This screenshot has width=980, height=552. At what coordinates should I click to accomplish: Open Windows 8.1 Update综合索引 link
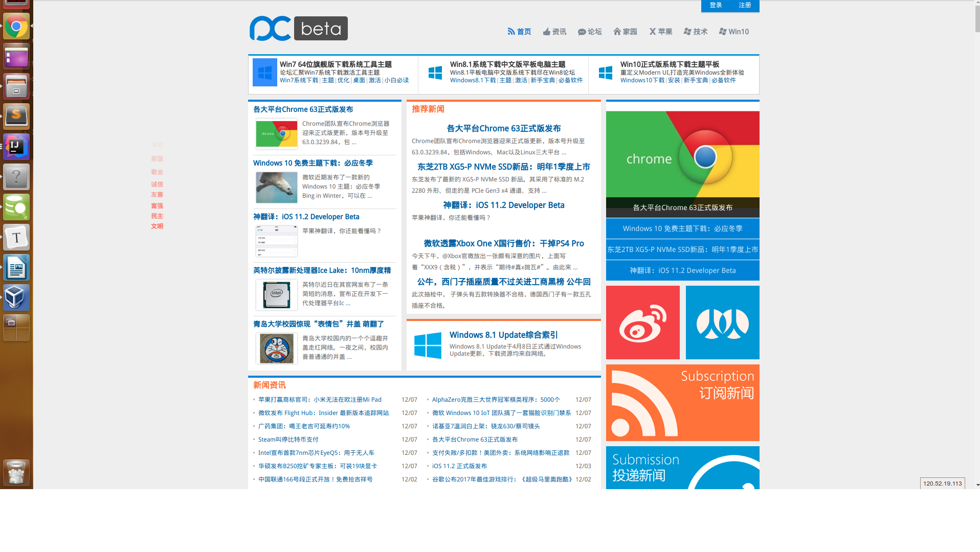tap(504, 335)
